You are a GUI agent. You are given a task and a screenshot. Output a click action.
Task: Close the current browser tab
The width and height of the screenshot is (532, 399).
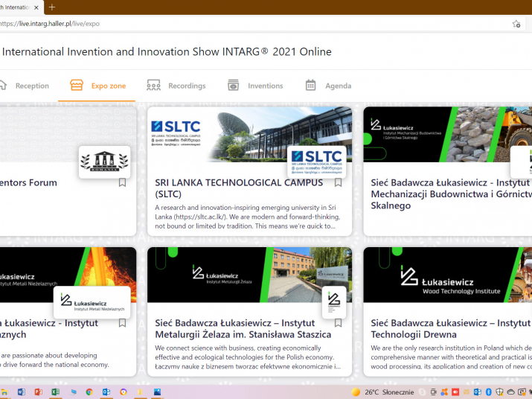36,7
